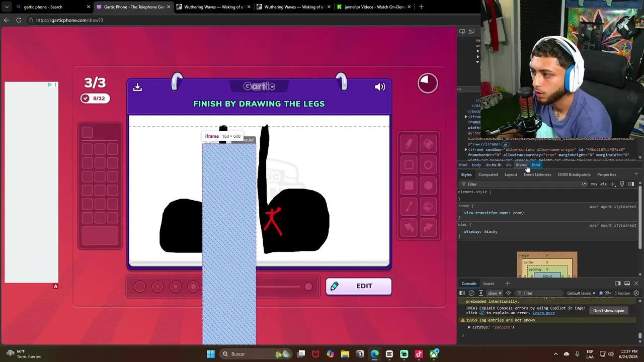The image size is (644, 362).
Task: Create a live expression with eye icon
Action: [x=508, y=293]
